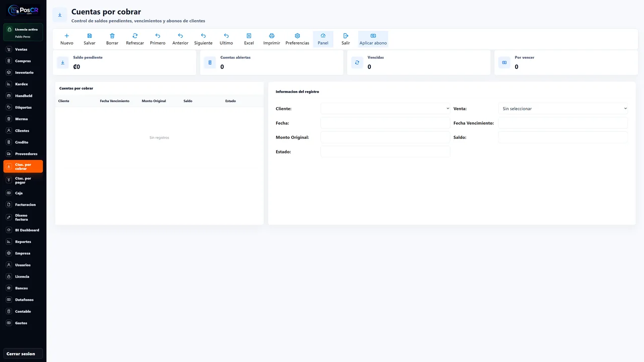Open Gastos module
This screenshot has height=362, width=644.
pos(23,323)
